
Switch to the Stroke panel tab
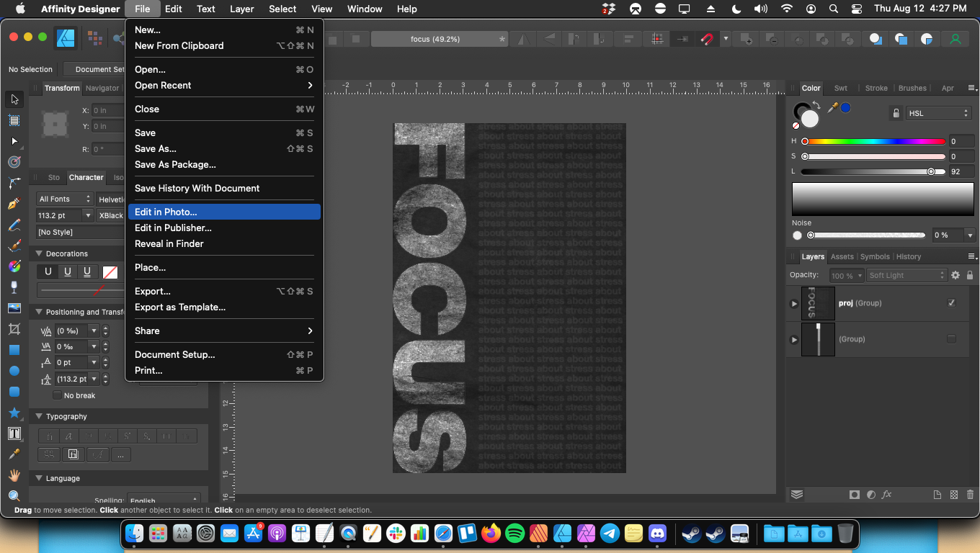(876, 88)
